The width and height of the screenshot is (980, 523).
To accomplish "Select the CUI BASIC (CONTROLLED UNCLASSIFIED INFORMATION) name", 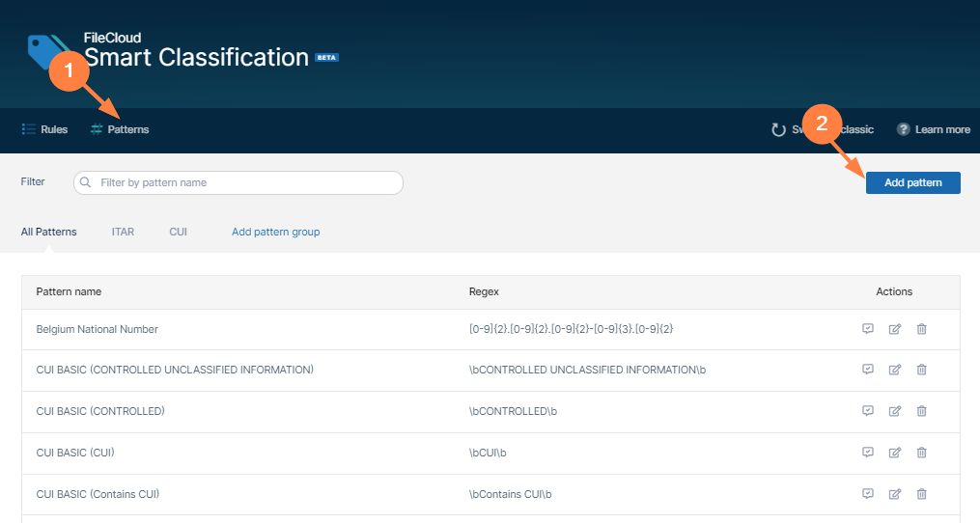I will [175, 370].
